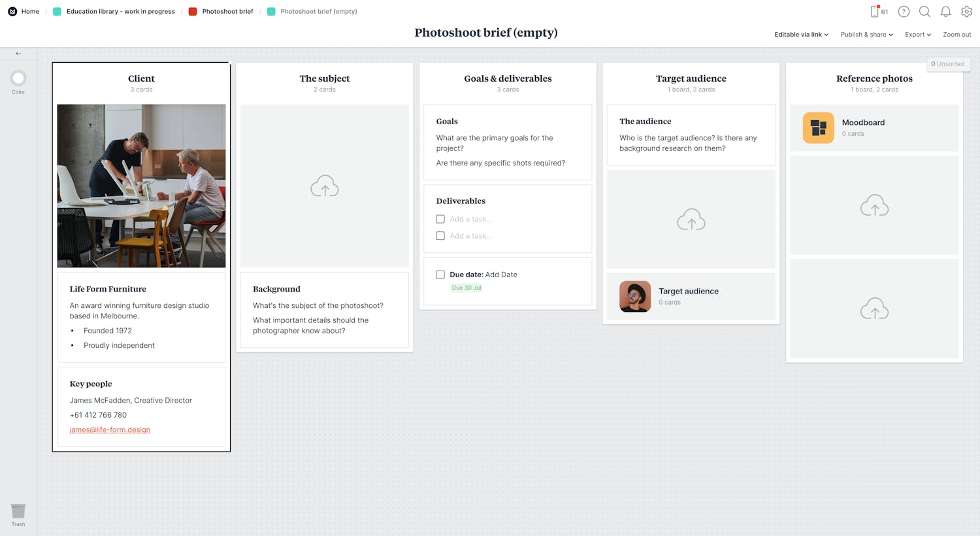Viewport: 980px width, 536px height.
Task: Click the Goals note title
Action: pyautogui.click(x=447, y=122)
